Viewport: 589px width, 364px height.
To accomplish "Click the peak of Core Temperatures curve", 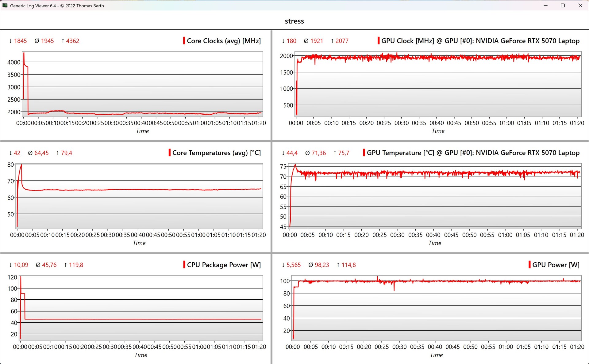I will pyautogui.click(x=21, y=165).
